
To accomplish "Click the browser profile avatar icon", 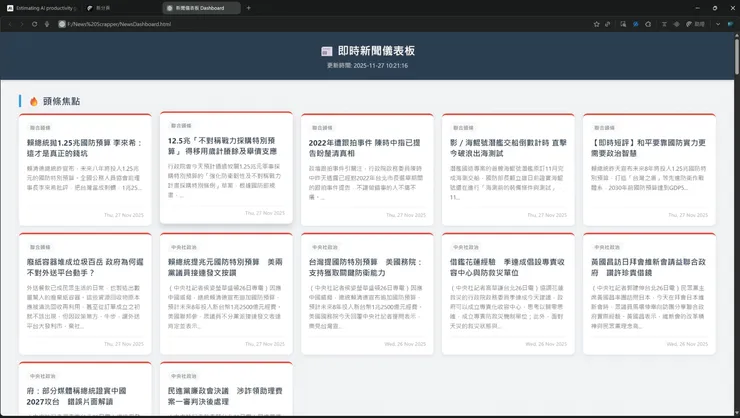I will (731, 24).
